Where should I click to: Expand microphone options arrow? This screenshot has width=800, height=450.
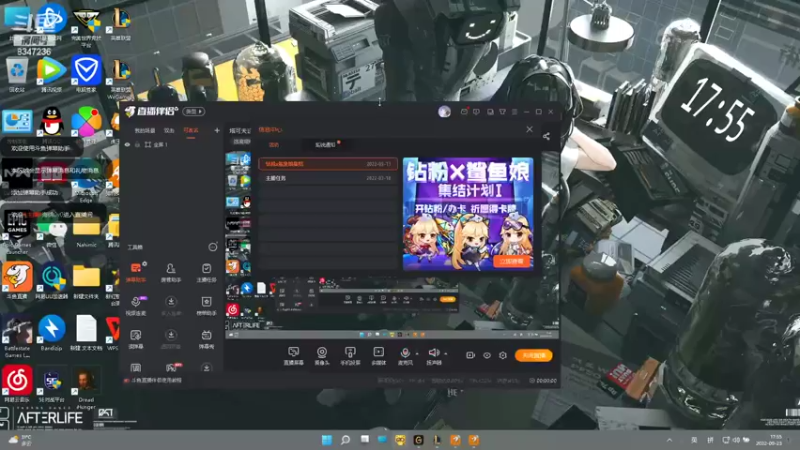[417, 353]
